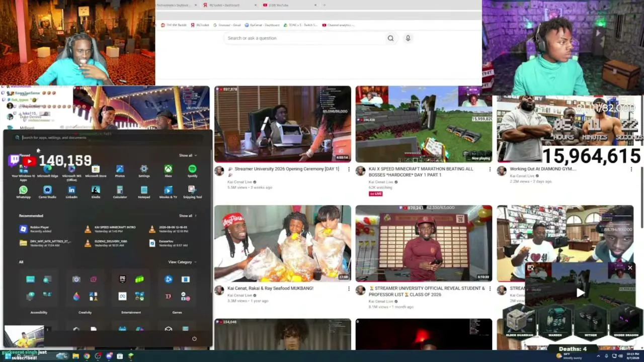This screenshot has height=362, width=644.
Task: Launch the Kindle app
Action: click(x=96, y=192)
